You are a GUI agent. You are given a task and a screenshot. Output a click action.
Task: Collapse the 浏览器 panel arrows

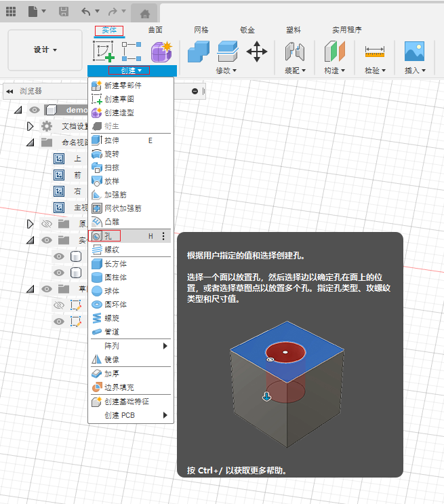(x=9, y=92)
